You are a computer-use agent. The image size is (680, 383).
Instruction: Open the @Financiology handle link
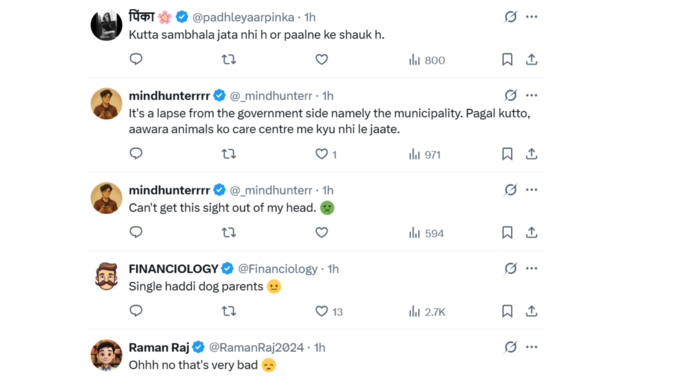tap(278, 269)
